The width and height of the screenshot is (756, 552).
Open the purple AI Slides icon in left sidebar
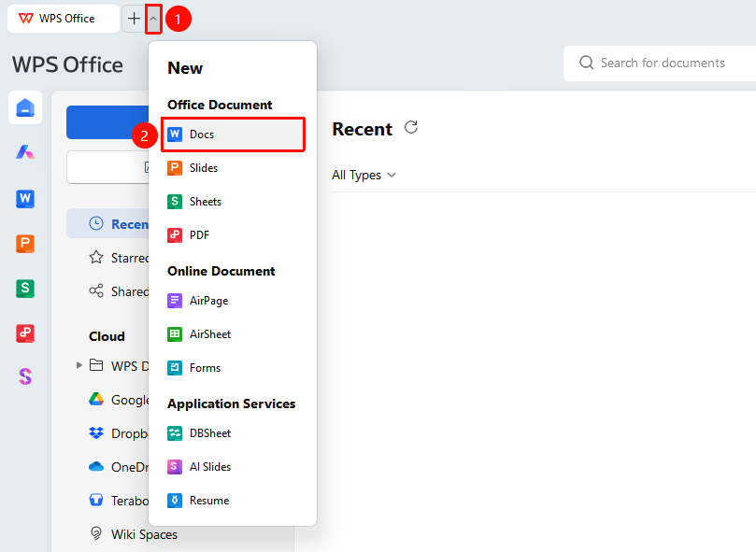click(25, 376)
